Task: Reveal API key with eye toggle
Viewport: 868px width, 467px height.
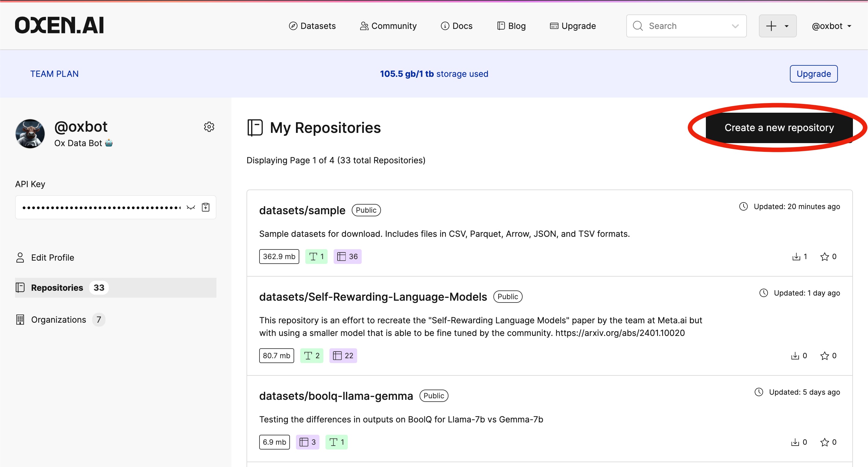Action: tap(191, 207)
